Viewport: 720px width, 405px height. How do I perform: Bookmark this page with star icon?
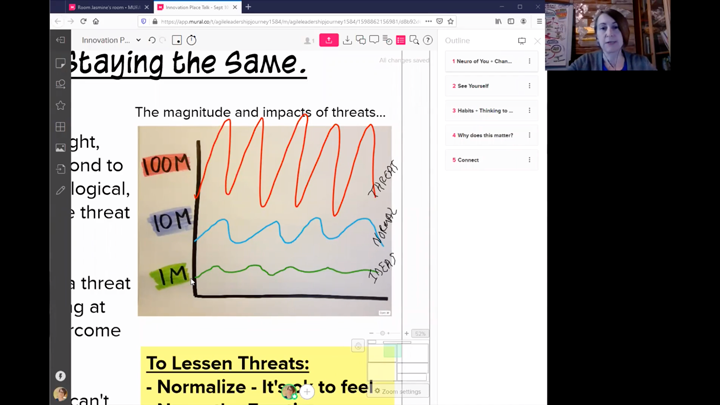[x=450, y=22]
